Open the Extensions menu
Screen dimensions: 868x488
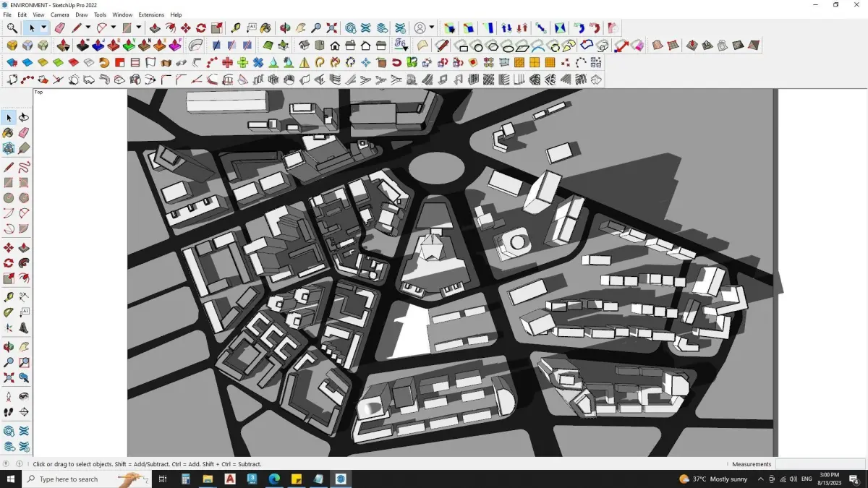(151, 14)
